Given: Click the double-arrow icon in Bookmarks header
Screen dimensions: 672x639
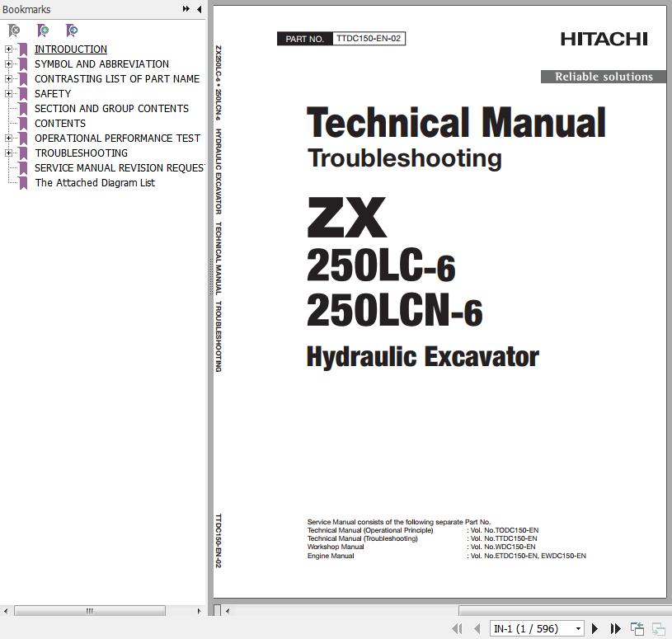Looking at the screenshot, I should [x=186, y=9].
